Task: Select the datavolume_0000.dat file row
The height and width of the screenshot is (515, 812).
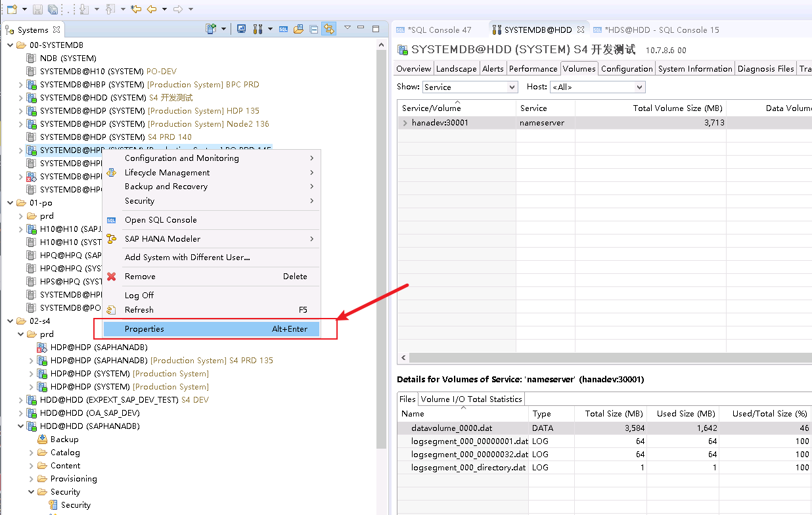Action: point(451,428)
